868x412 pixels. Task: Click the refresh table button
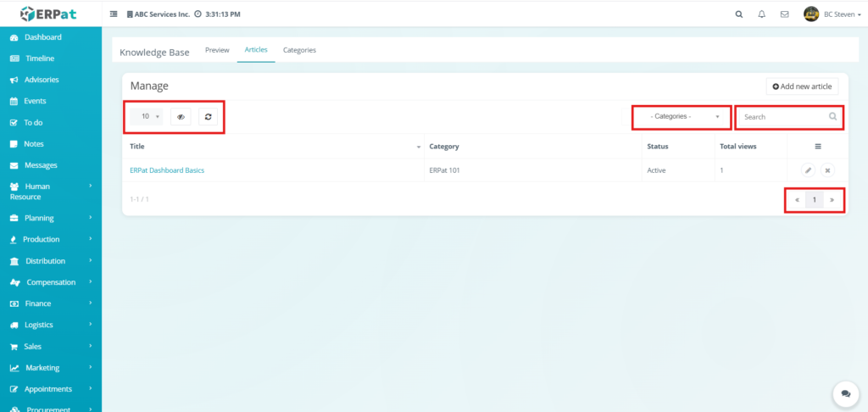(x=209, y=117)
